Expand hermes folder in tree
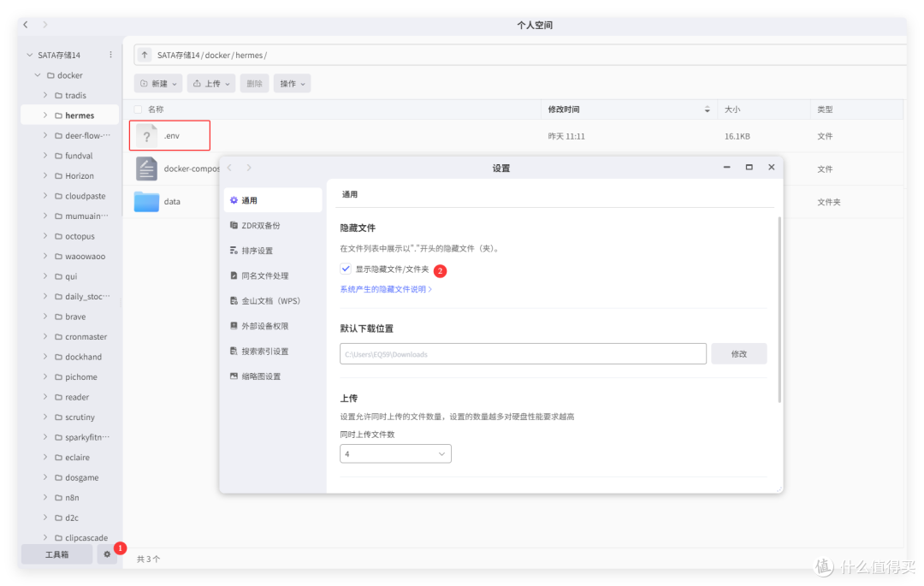Viewport: 924px width, 586px height. pos(45,115)
